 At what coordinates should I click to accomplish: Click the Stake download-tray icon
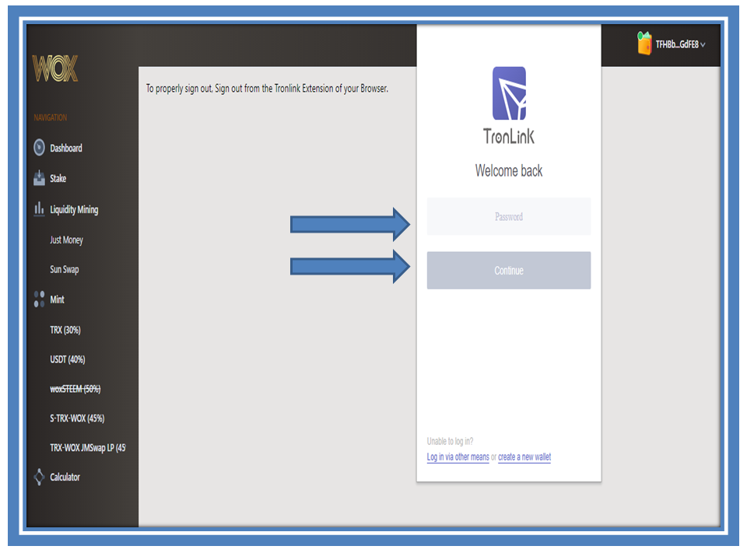pos(39,178)
